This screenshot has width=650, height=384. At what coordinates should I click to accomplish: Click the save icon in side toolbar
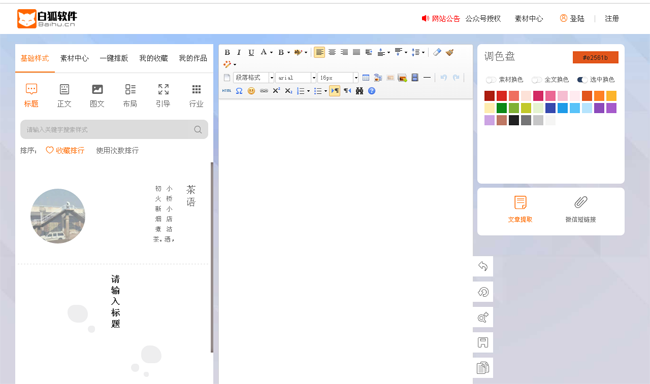tap(483, 343)
